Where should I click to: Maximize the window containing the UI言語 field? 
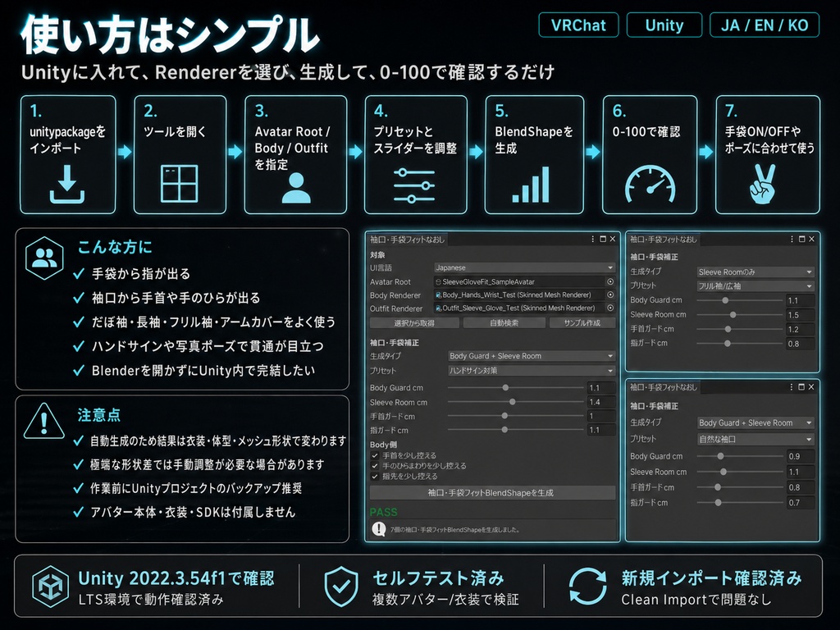coord(603,239)
